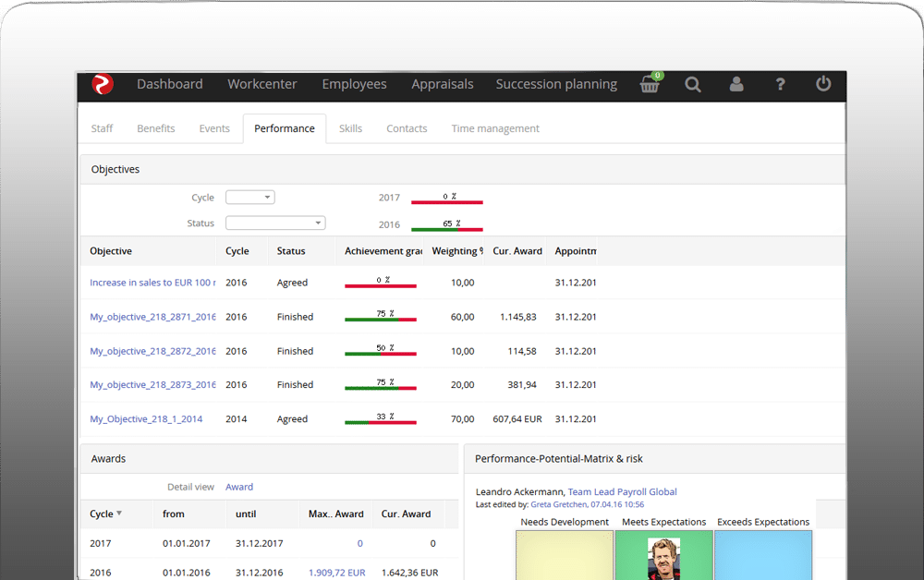The height and width of the screenshot is (580, 924).
Task: Switch to the Skills tab
Action: point(350,128)
